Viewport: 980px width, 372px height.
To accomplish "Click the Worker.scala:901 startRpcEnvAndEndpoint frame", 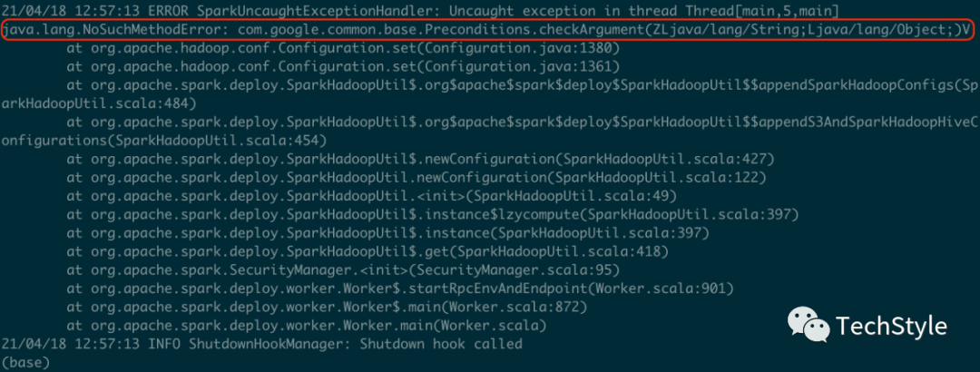I will [x=401, y=289].
